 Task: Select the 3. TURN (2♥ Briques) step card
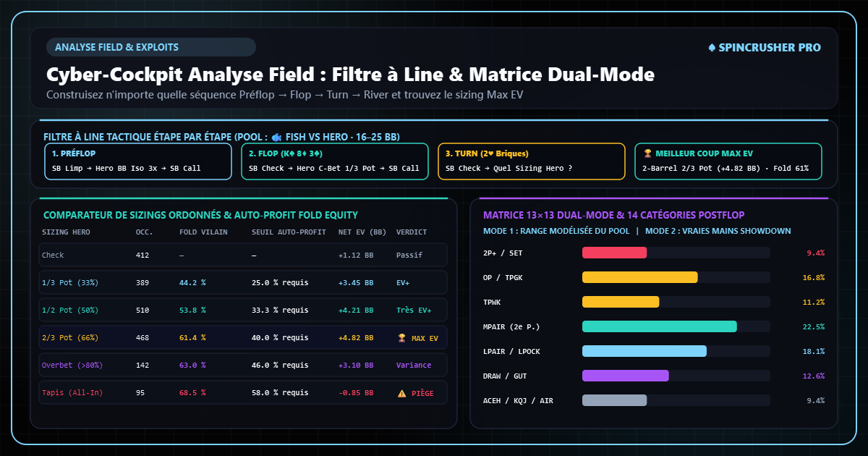(x=532, y=161)
